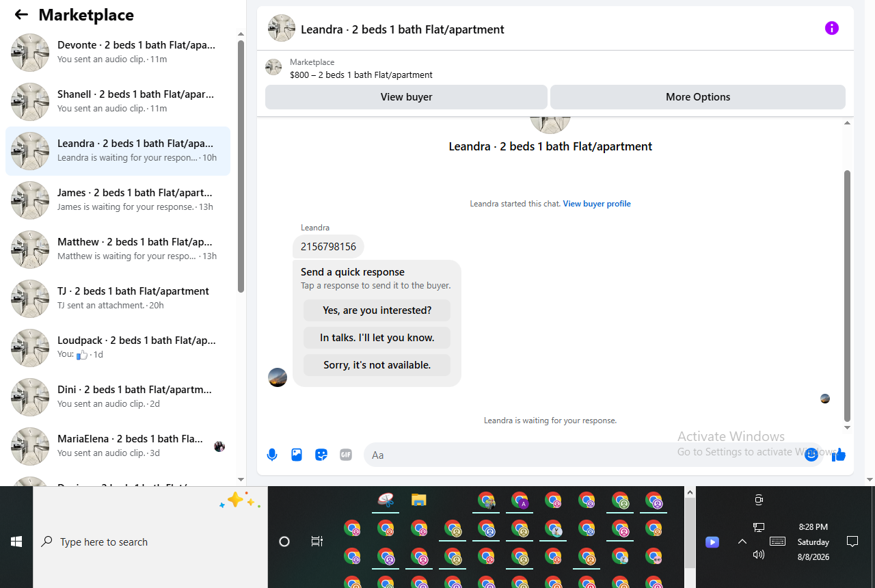The image size is (875, 588).
Task: Click chat thread scroll down arrow
Action: point(848,428)
